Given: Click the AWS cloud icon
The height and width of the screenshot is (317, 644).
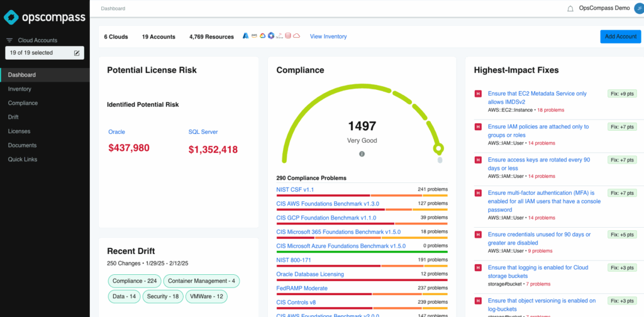Looking at the screenshot, I should 254,36.
